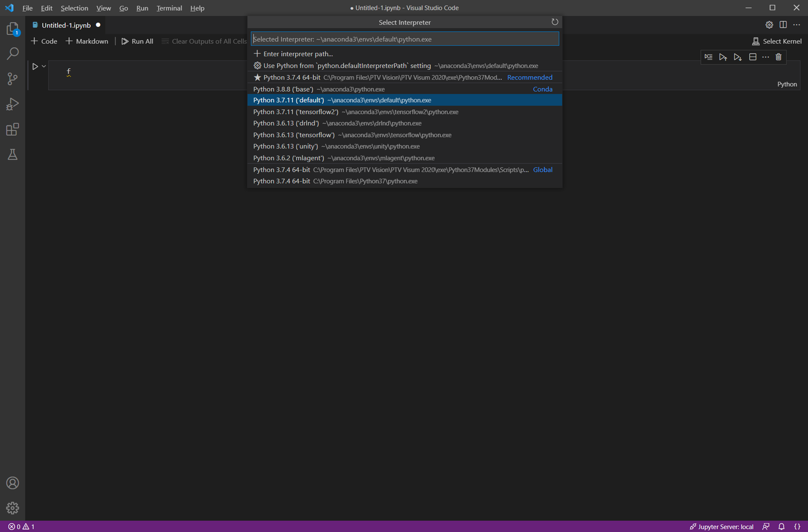The width and height of the screenshot is (808, 532).
Task: Split the cell icon
Action: (753, 57)
